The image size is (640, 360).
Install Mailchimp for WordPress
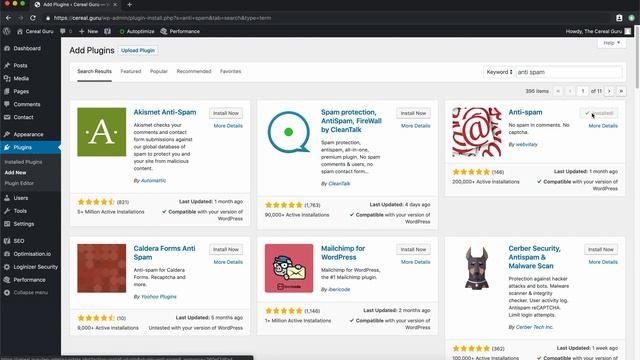[x=413, y=249]
